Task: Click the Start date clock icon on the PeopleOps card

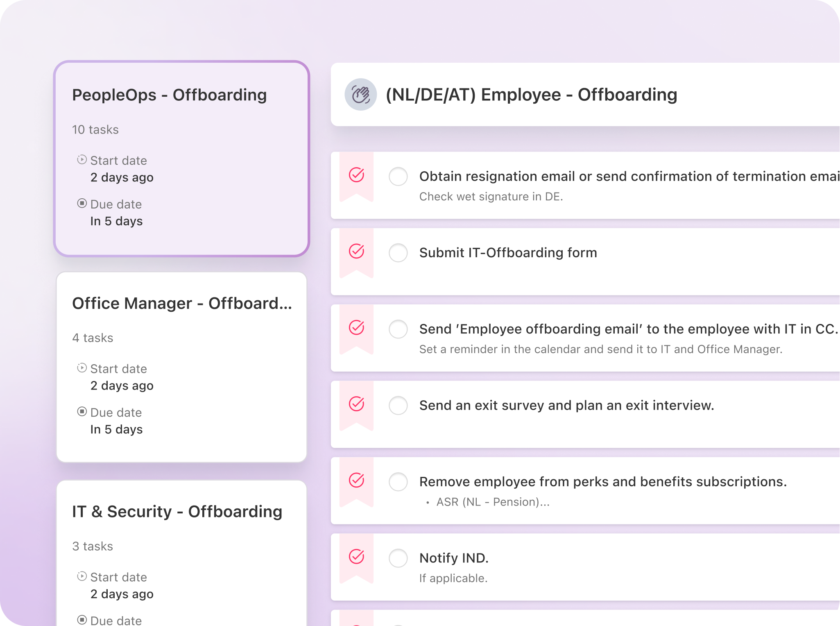Action: pyautogui.click(x=82, y=160)
